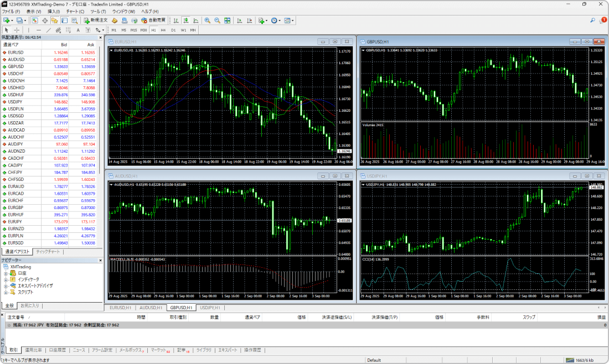Select the arrow cursor tool
The width and height of the screenshot is (609, 364).
(7, 30)
